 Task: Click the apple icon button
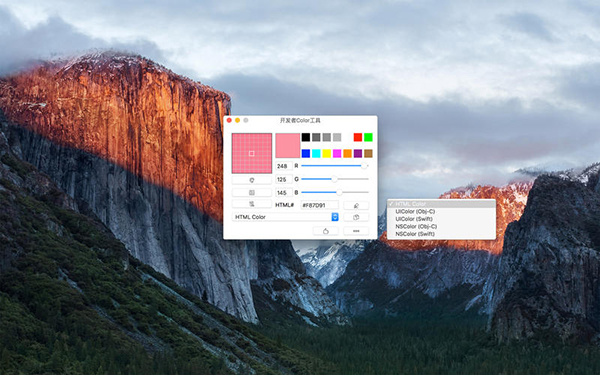point(326,231)
